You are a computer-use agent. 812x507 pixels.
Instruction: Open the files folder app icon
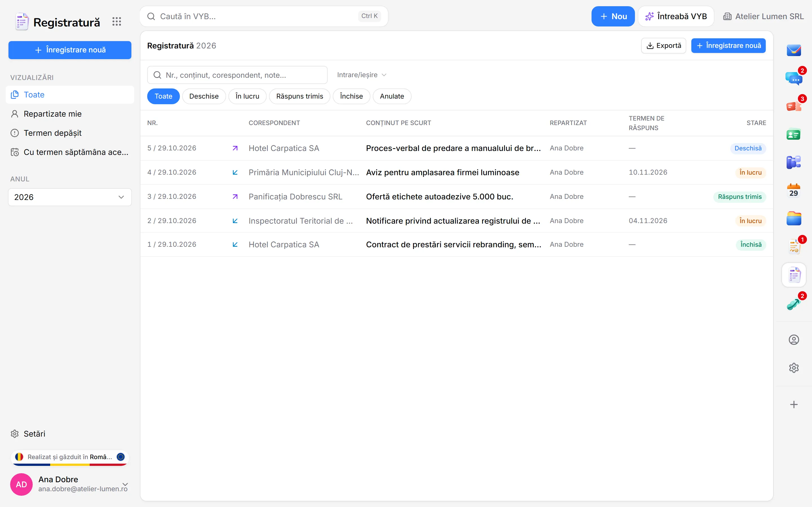[794, 219]
